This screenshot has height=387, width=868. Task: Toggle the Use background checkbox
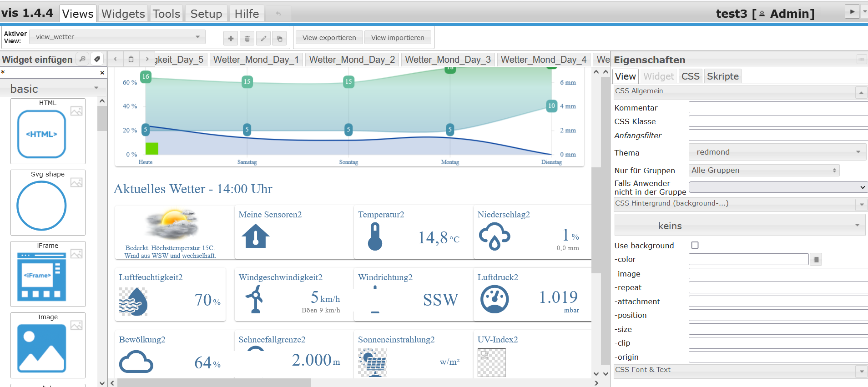click(695, 245)
